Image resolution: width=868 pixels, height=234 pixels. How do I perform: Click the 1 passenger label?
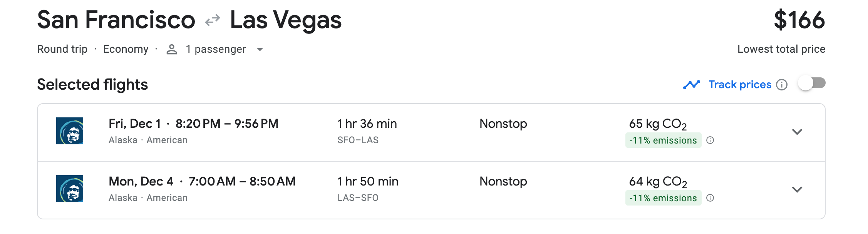coord(216,49)
